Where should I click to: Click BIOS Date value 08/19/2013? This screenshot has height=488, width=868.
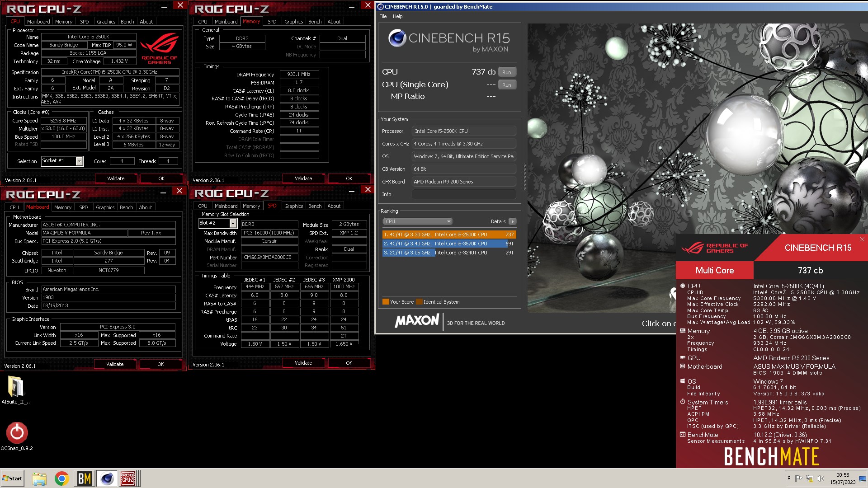[108, 306]
